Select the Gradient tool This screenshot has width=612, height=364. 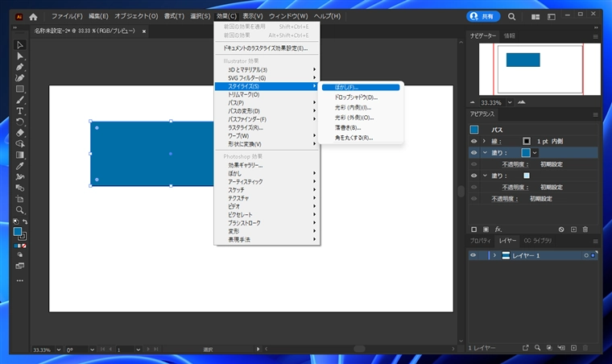(x=19, y=155)
